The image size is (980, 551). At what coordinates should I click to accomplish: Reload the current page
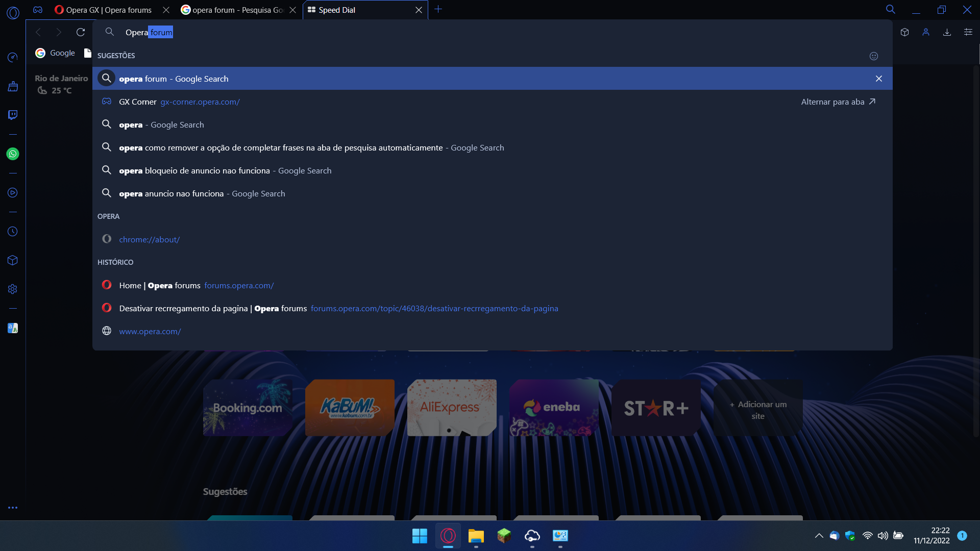click(x=81, y=32)
